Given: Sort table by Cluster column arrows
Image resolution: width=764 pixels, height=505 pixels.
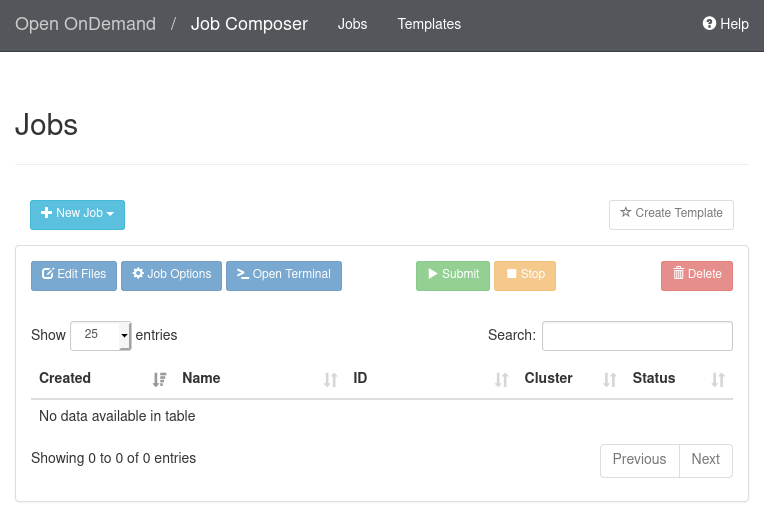Looking at the screenshot, I should pos(609,379).
